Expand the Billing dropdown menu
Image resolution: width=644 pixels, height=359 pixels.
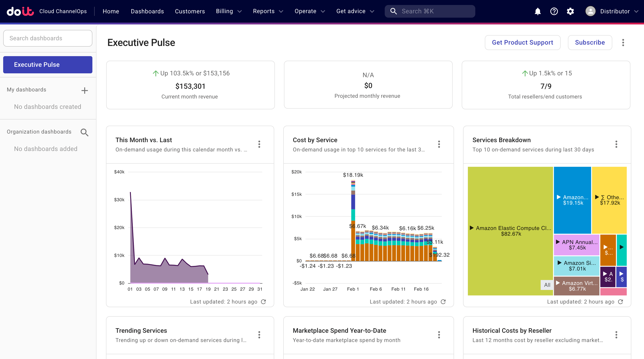click(228, 11)
